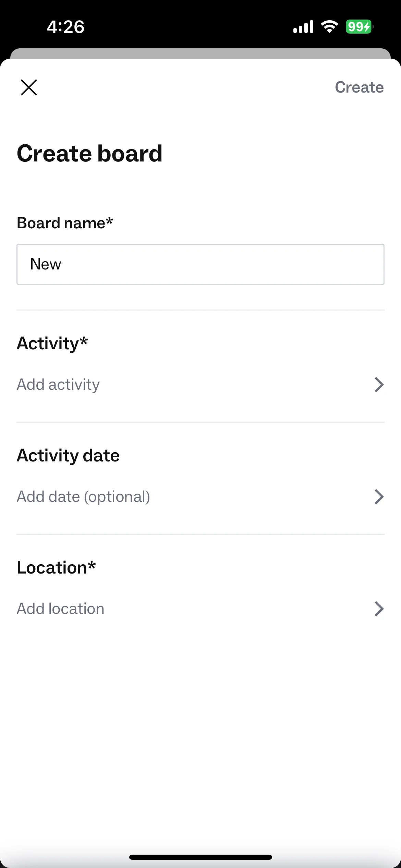Tap the cellular signal bars icon
The height and width of the screenshot is (868, 401).
click(x=303, y=27)
